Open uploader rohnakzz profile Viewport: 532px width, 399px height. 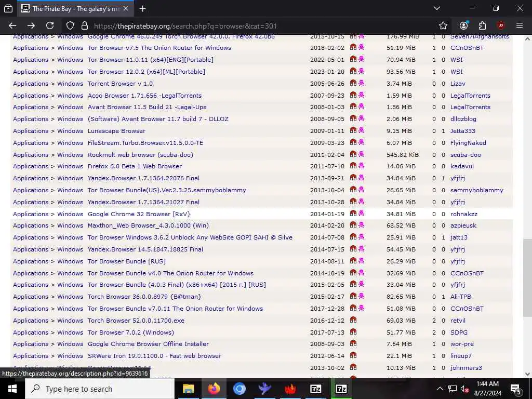pos(463,214)
